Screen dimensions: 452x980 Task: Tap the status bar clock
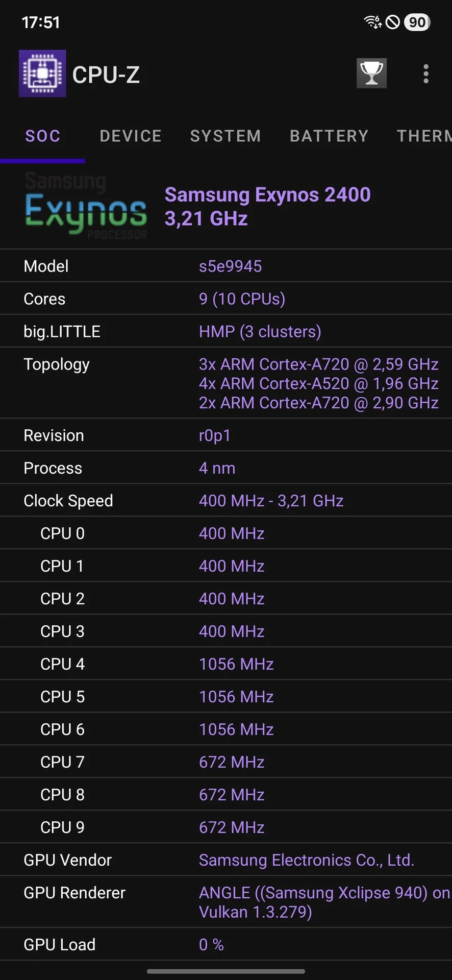pos(41,22)
